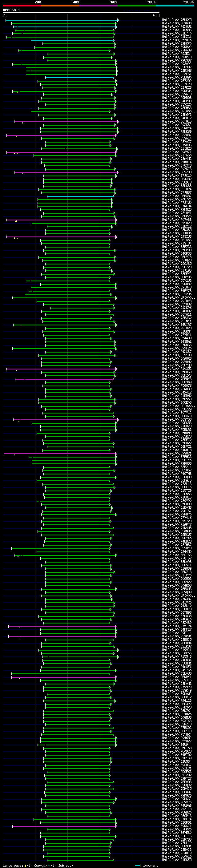
Task: Select UniRef100_B7FHC3 label
Action: click(x=177, y=457)
